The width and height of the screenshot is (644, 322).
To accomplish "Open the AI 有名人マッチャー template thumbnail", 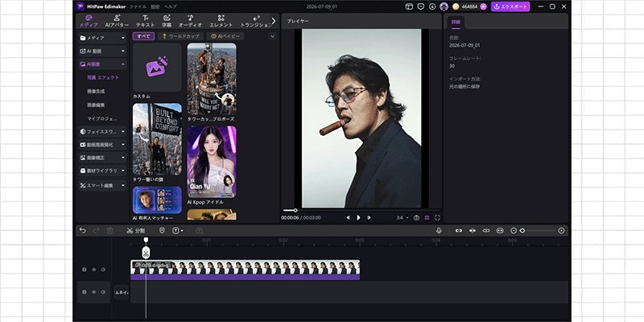I will point(157,200).
